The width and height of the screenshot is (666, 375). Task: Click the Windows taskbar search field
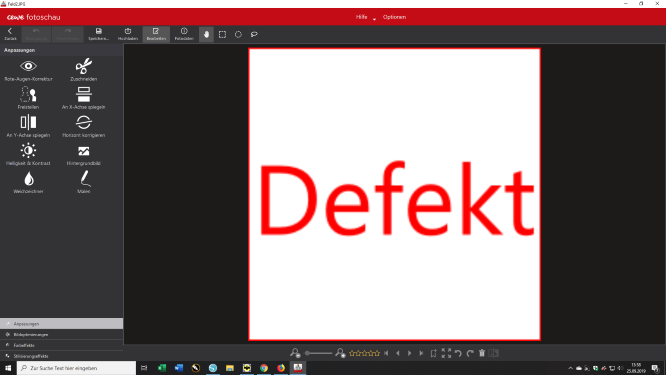[x=77, y=368]
